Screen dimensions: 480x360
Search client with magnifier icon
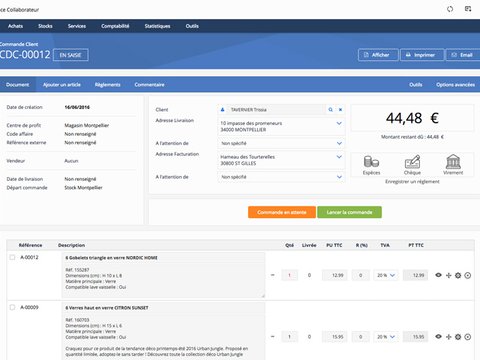tap(330, 110)
